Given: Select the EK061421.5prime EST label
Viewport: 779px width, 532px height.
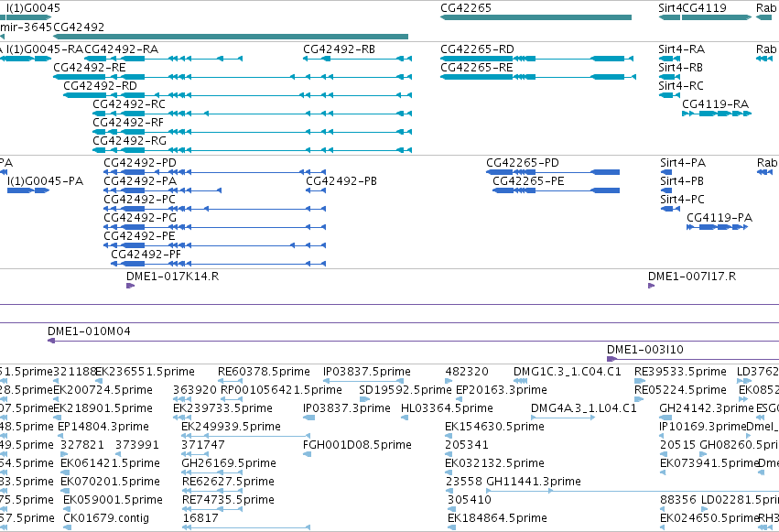Looking at the screenshot, I should click(110, 463).
